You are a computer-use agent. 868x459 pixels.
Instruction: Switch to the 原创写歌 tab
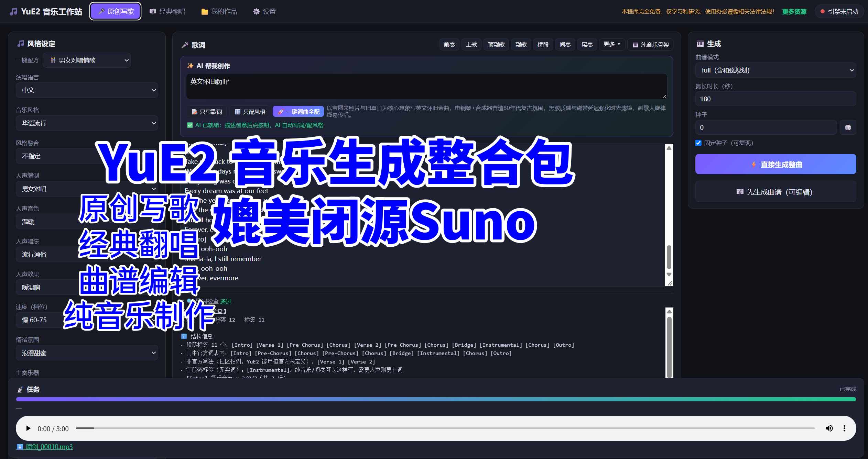coord(116,11)
